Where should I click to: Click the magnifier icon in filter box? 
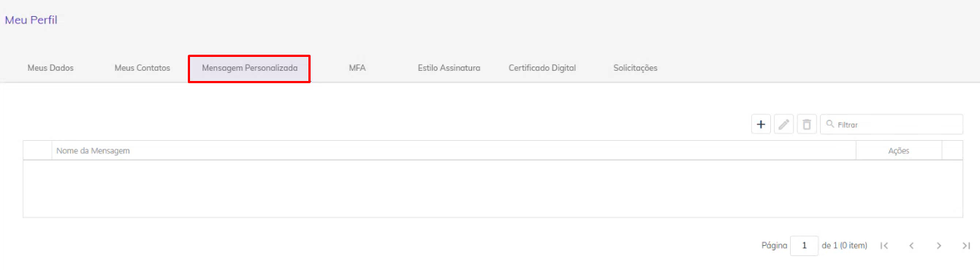(829, 125)
